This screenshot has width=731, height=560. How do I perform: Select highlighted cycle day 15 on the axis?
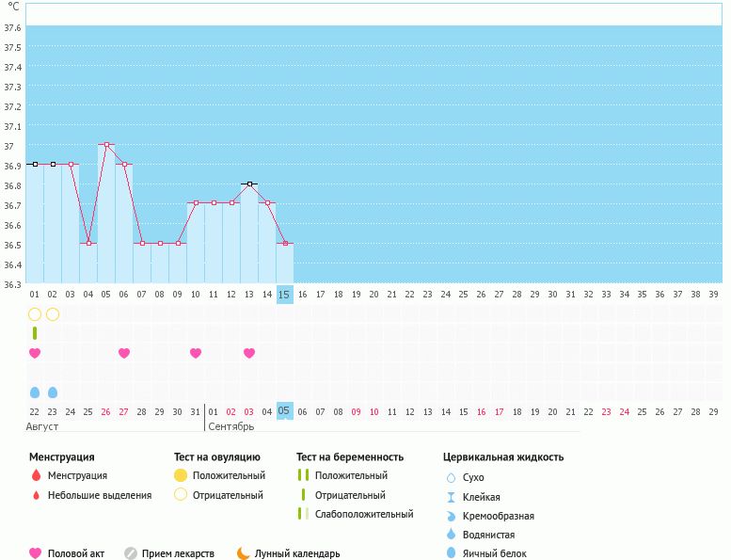285,294
